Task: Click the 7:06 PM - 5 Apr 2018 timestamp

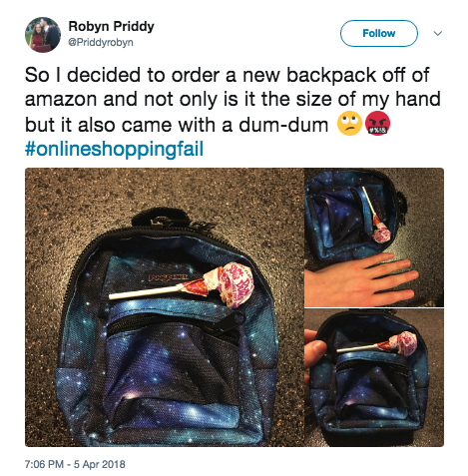Action: (x=75, y=464)
